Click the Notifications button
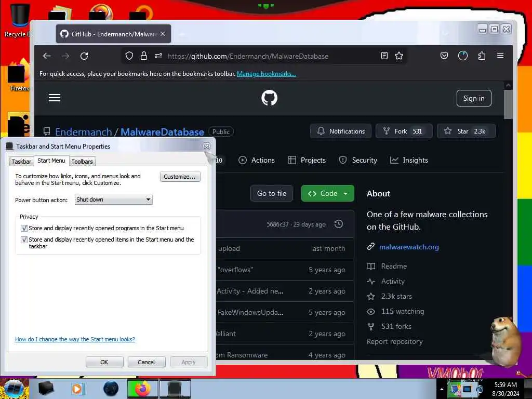 click(341, 131)
